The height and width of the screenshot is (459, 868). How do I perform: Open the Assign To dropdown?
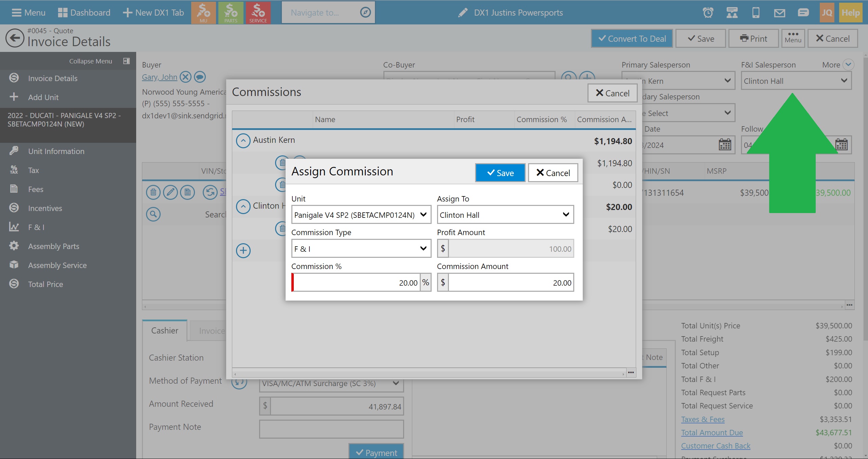(505, 215)
